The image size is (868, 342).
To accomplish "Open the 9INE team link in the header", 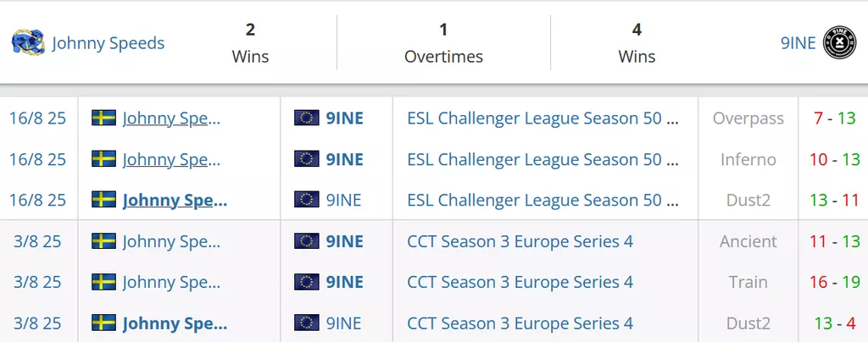I will (x=798, y=43).
